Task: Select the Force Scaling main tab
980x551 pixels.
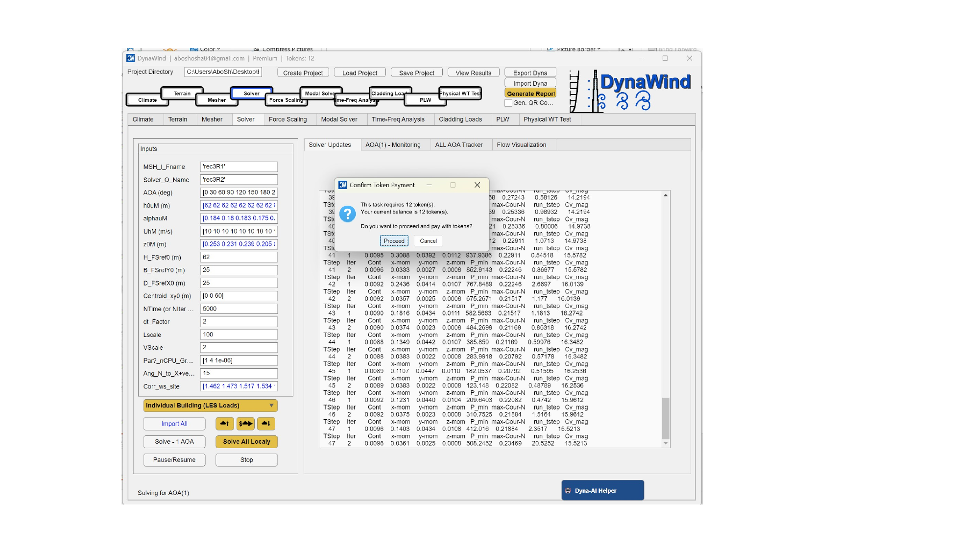Action: tap(287, 120)
